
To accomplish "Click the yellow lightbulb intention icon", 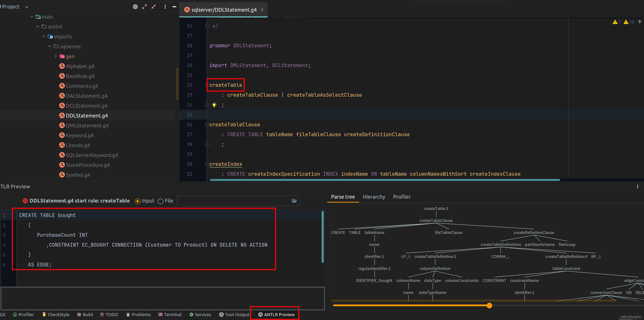I will 214,105.
